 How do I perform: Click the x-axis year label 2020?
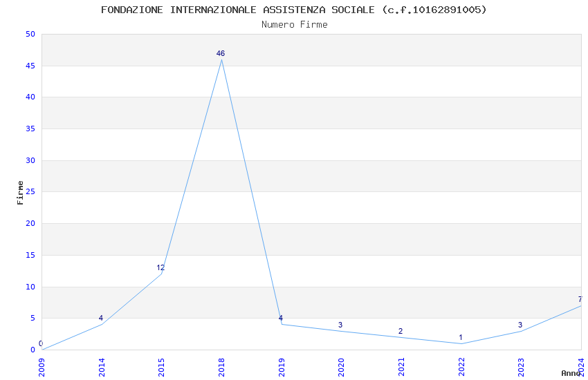[x=341, y=368]
